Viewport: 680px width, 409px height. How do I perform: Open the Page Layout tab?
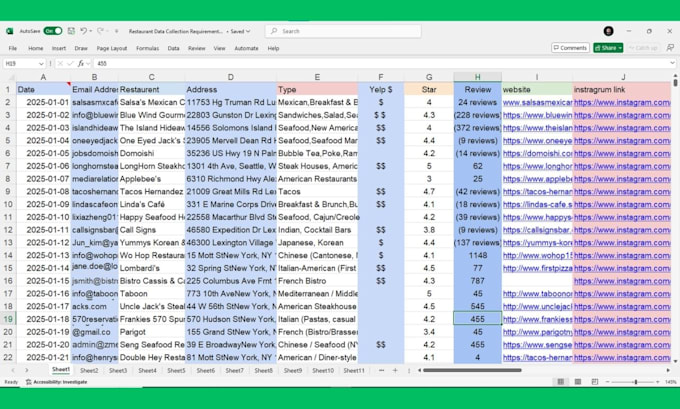(x=112, y=48)
